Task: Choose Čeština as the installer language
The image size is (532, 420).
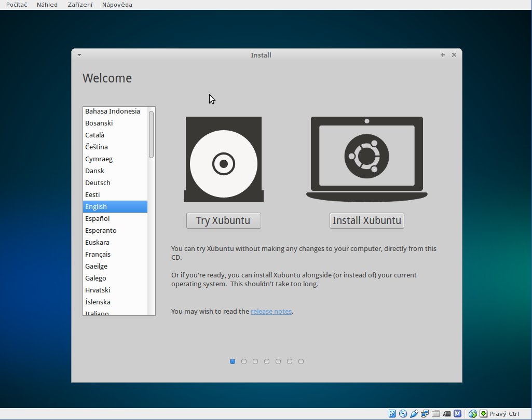Action: point(115,147)
